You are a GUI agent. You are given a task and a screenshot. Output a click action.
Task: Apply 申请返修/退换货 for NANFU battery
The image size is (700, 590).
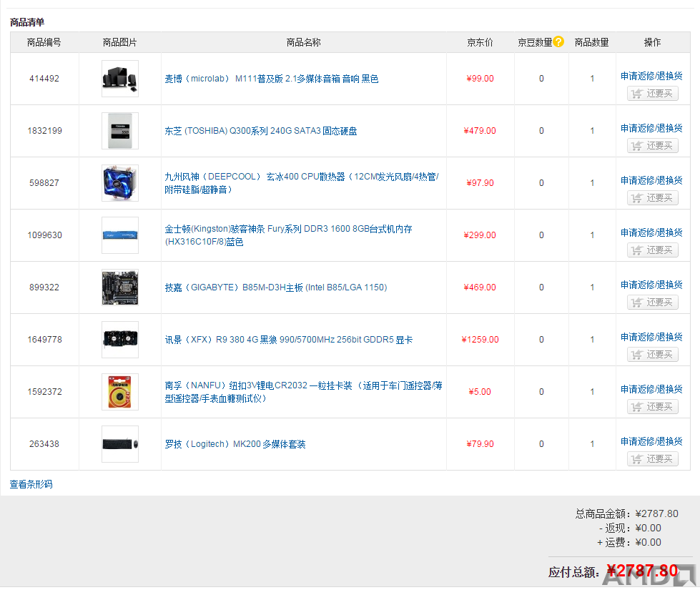coord(652,390)
